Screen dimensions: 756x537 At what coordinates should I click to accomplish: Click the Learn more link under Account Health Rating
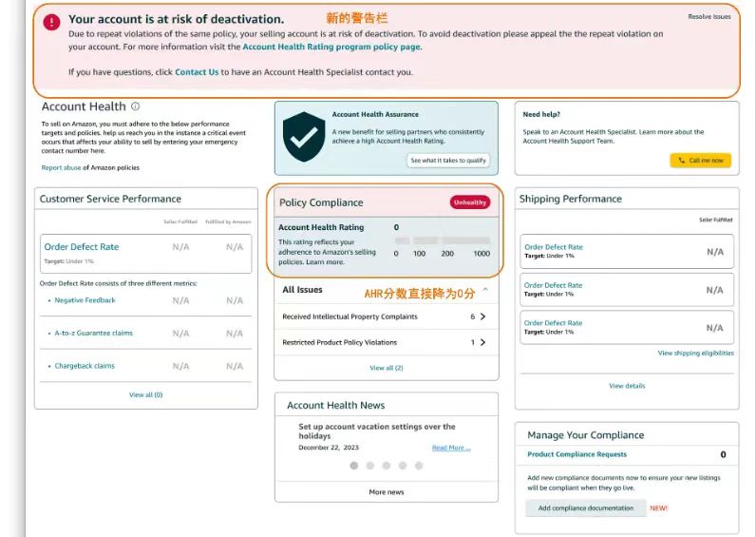coord(325,262)
